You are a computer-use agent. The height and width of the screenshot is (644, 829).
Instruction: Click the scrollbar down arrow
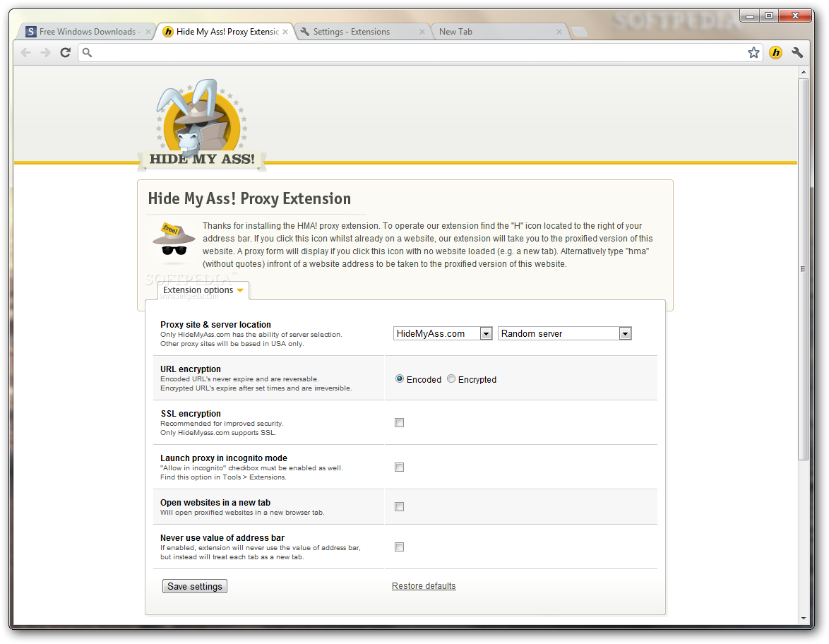[x=803, y=618]
